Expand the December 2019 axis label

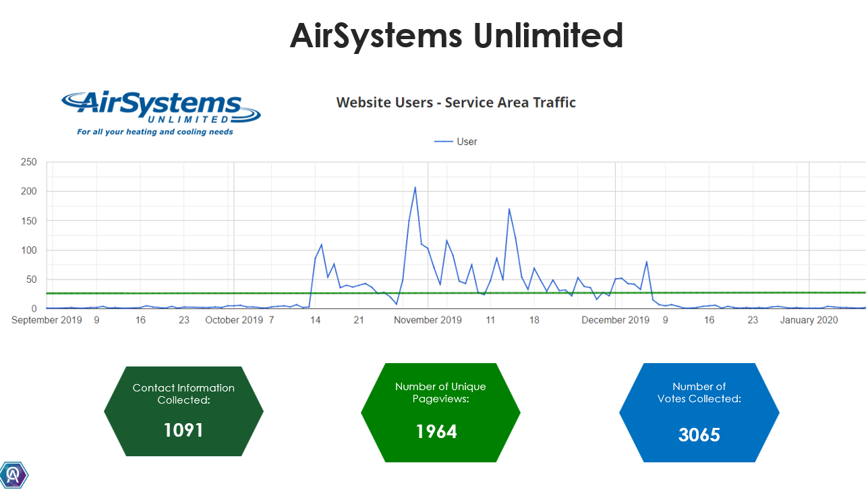(615, 320)
